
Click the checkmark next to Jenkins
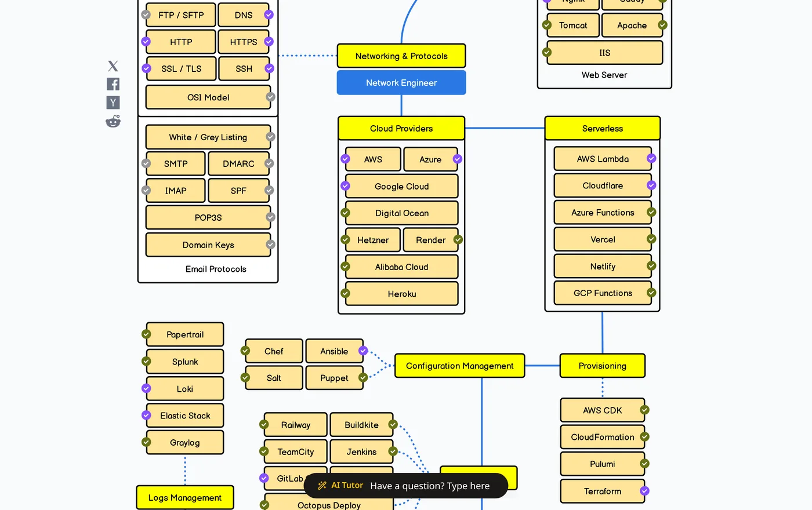pos(393,451)
